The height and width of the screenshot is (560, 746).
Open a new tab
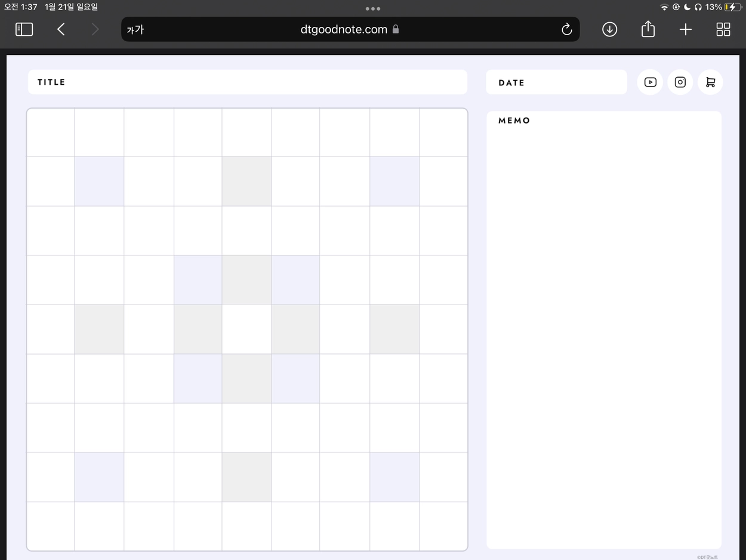pyautogui.click(x=686, y=29)
